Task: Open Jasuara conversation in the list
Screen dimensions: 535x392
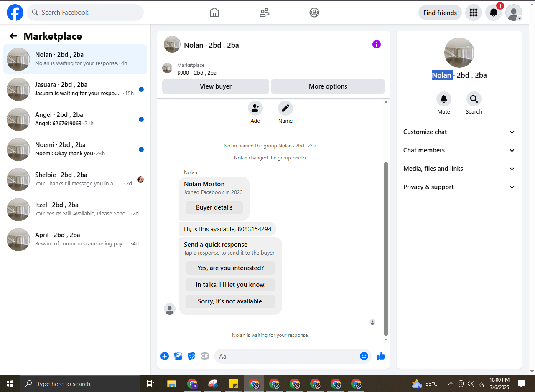Action: 75,89
